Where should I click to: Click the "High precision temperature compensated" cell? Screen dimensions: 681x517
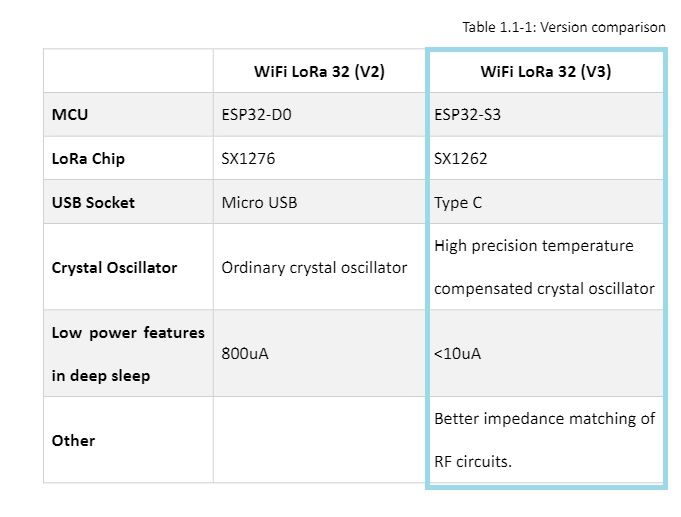click(x=544, y=267)
